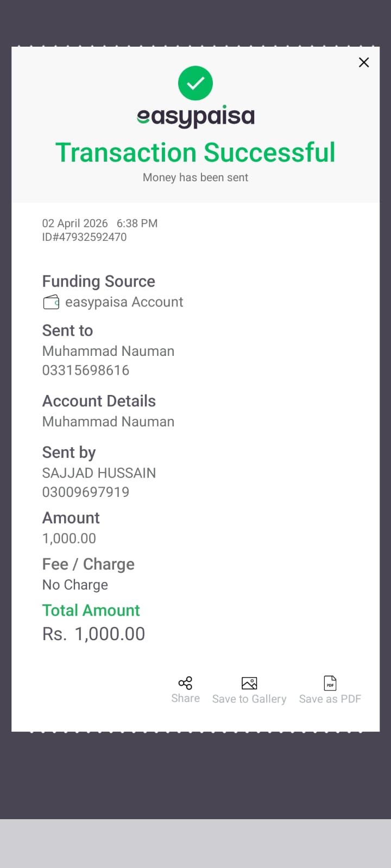The width and height of the screenshot is (391, 868).
Task: Tap the Save to Gallery picture icon
Action: [x=249, y=683]
